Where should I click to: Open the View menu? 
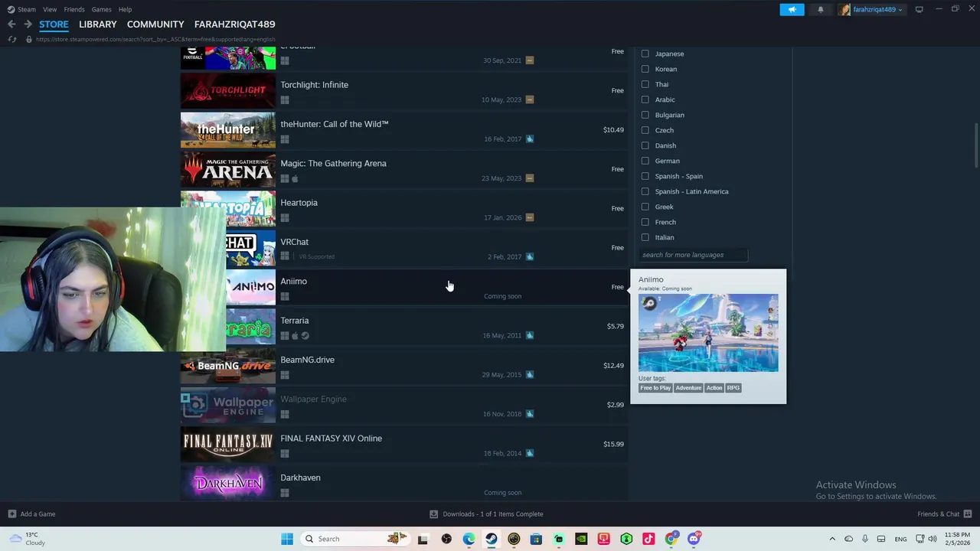click(50, 9)
